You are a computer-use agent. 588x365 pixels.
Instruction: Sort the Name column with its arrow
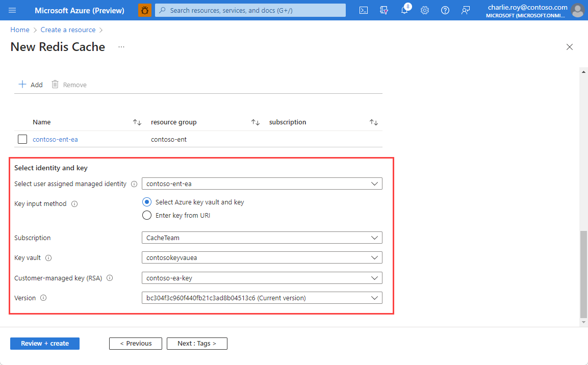click(x=137, y=122)
